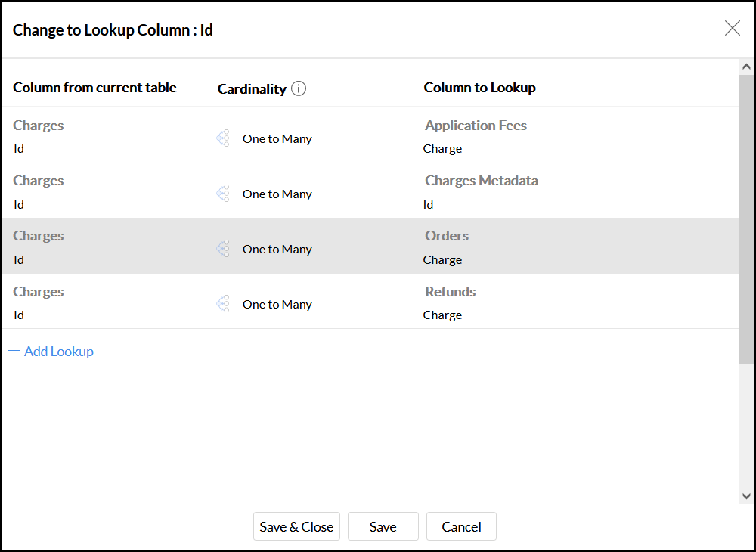Viewport: 756px width, 552px height.
Task: Open One to Many for Orders row
Action: pyautogui.click(x=277, y=250)
